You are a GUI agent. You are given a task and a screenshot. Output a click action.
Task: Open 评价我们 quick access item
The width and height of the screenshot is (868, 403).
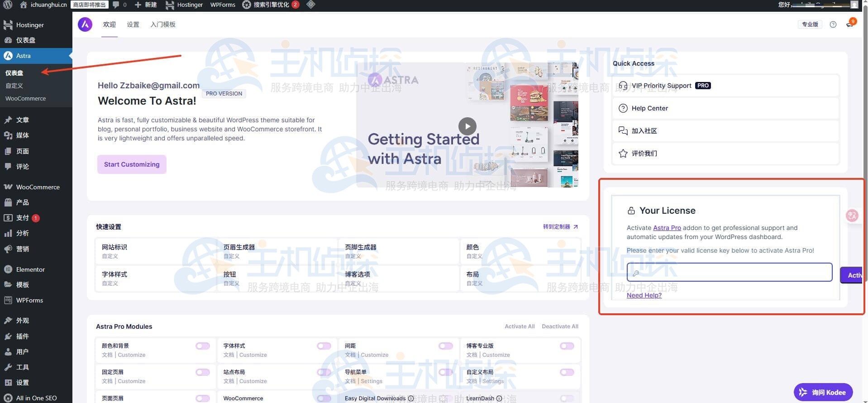(x=725, y=154)
